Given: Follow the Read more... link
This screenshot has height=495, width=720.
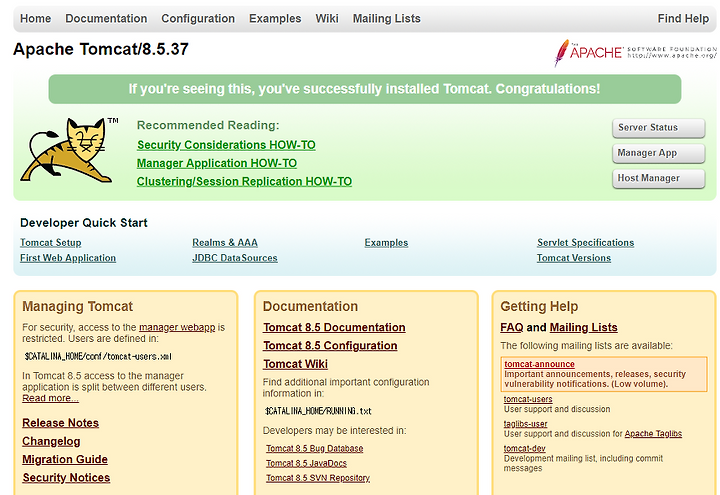Looking at the screenshot, I should (x=51, y=398).
